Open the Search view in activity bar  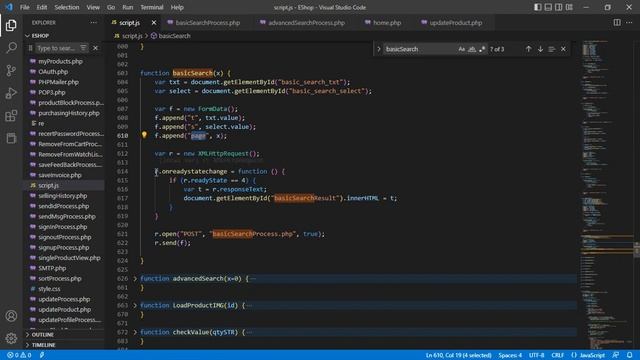(x=11, y=48)
